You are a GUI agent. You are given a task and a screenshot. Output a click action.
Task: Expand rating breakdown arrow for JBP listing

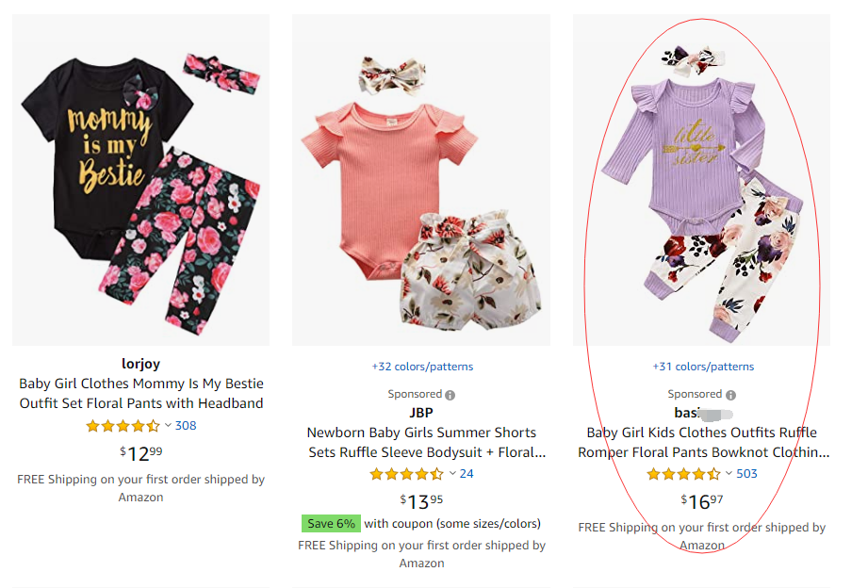(452, 474)
